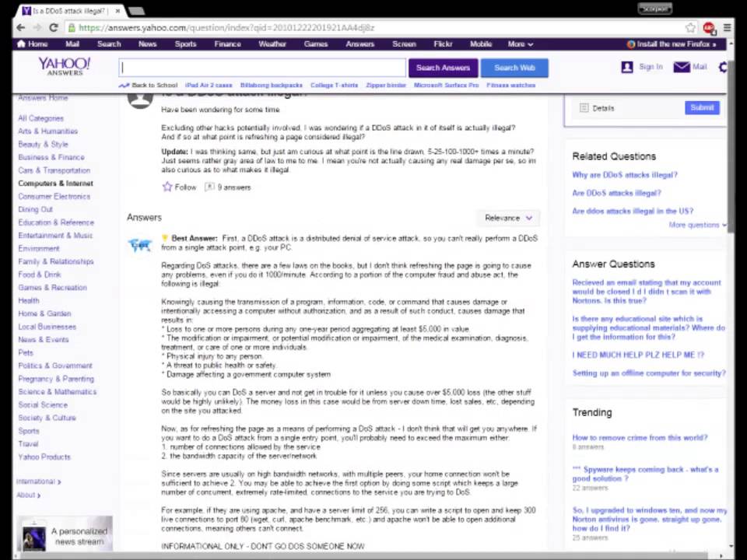The image size is (747, 560).
Task: Open Games in Yahoo nav bar
Action: click(316, 44)
